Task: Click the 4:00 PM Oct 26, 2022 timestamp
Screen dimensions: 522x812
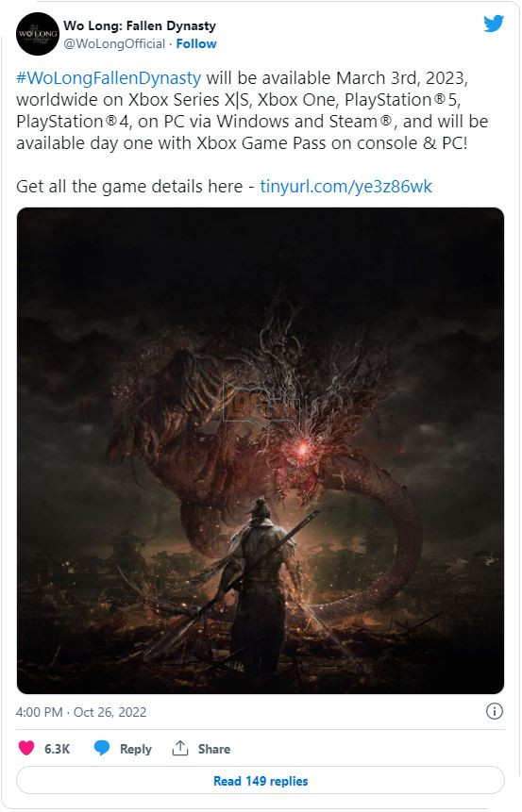Action: point(81,712)
